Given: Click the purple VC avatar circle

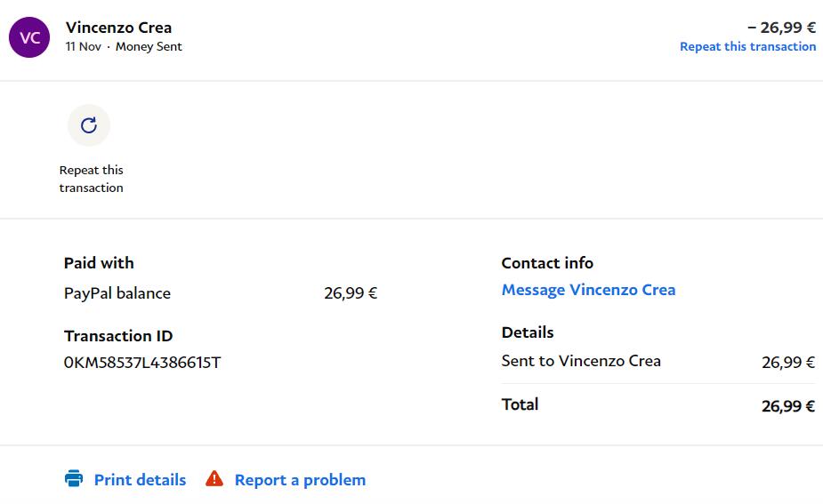Looking at the screenshot, I should 29,37.
